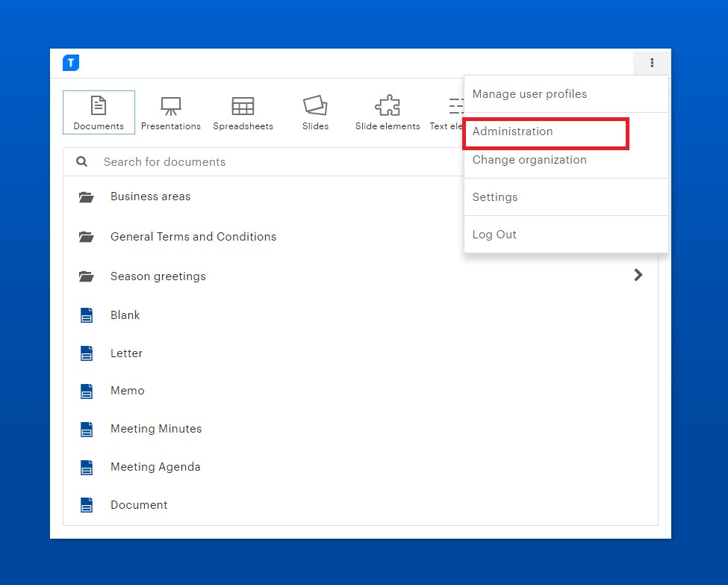Open the General Terms and Conditions folder
This screenshot has width=728, height=585.
tap(193, 236)
